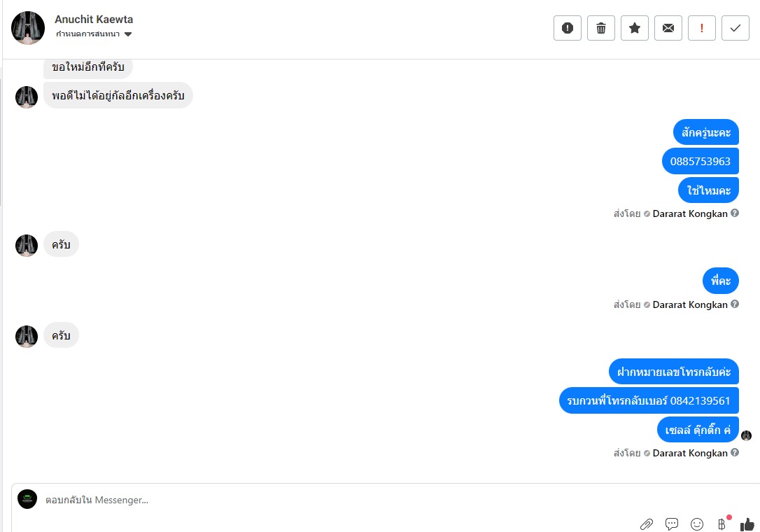Click the 0842139561 callback message bubble
This screenshot has width=760, height=532.
coord(649,400)
